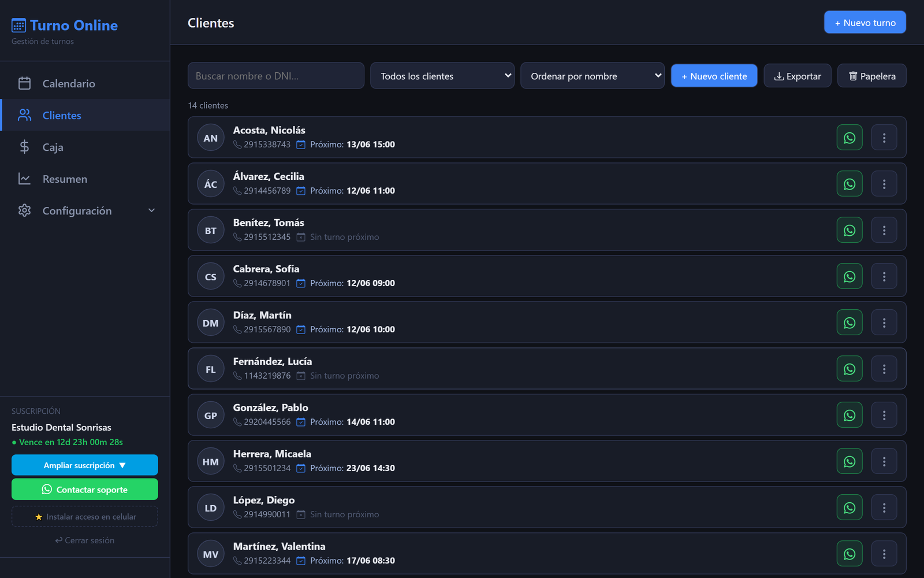924x578 pixels.
Task: Export the client list with Exportar
Action: click(798, 76)
